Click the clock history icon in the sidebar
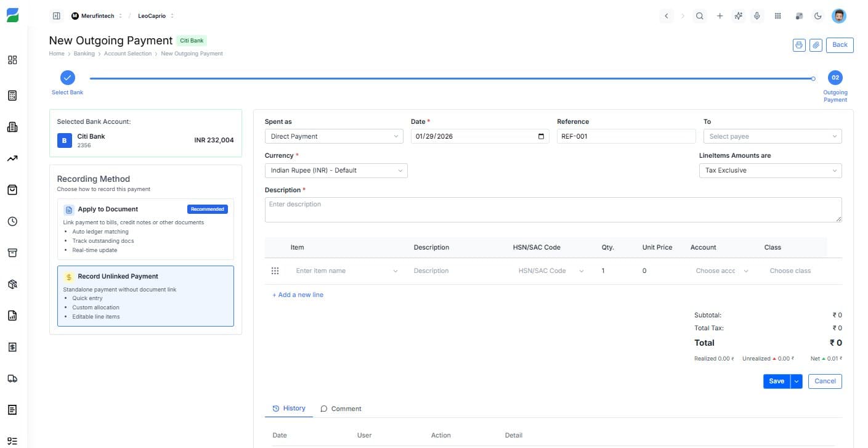Image resolution: width=868 pixels, height=448 pixels. click(x=12, y=221)
